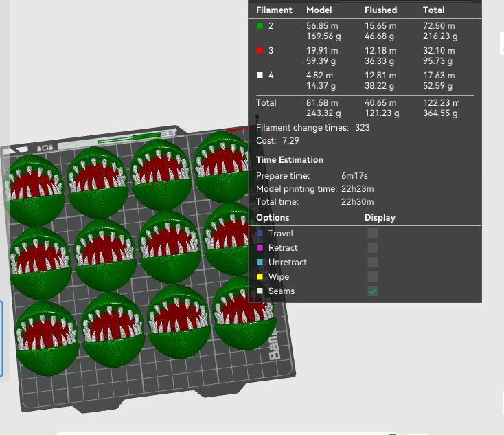The width and height of the screenshot is (504, 435).
Task: Click the Flushed column header
Action: (380, 10)
